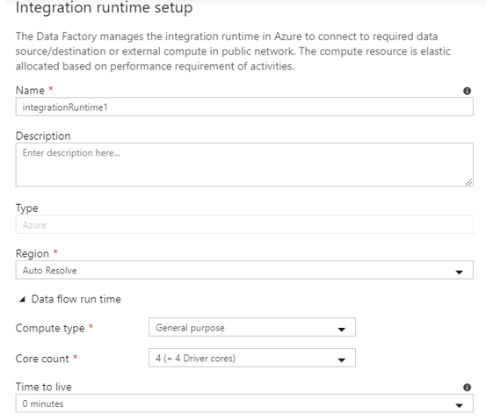Focus the Name field containing integrationRuntime1

click(244, 107)
